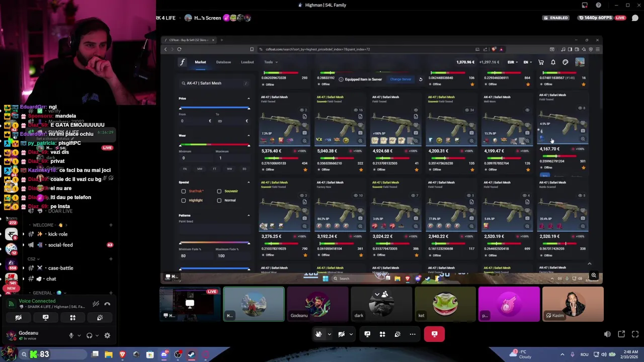644x362 pixels.
Task: Toggle camera in bottom call controls
Action: (341, 334)
